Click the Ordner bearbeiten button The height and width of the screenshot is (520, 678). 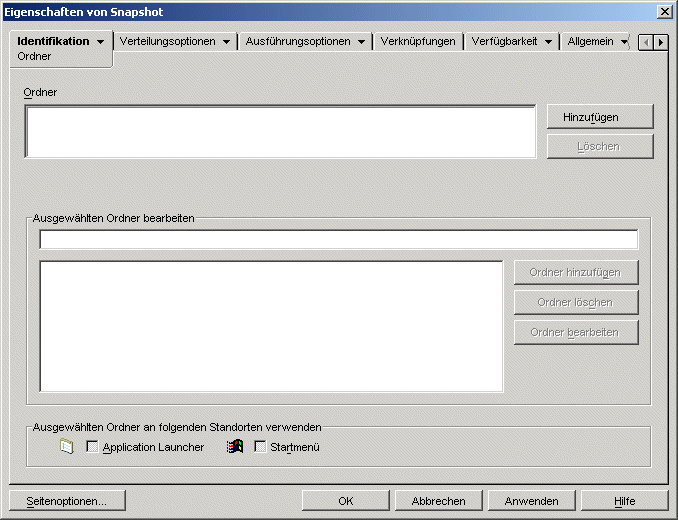[x=576, y=332]
